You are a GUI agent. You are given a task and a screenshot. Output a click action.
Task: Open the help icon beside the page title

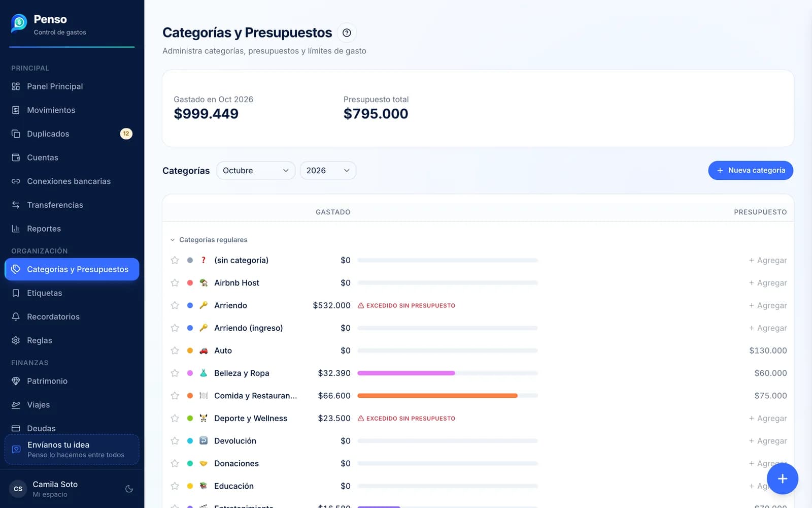coord(347,33)
